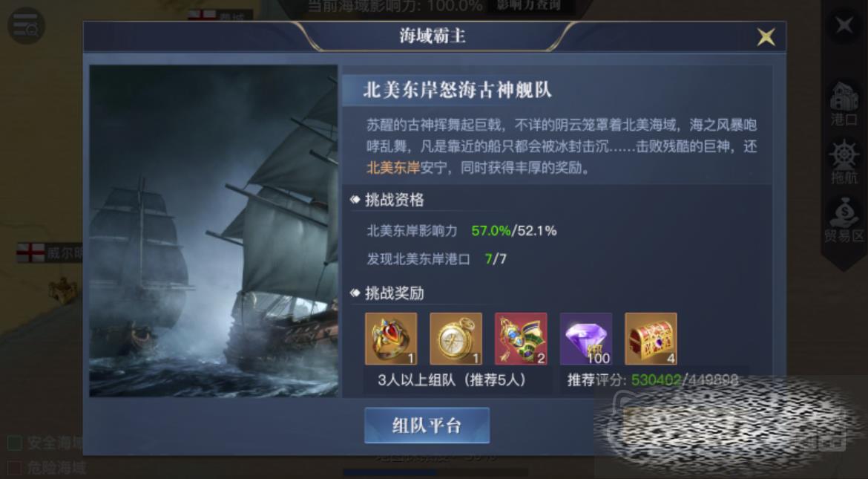Toggle the 安全海域 safe waters checkbox

(14, 443)
